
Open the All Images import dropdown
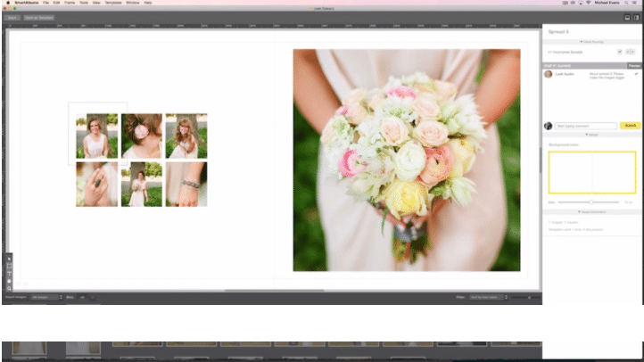[46, 297]
